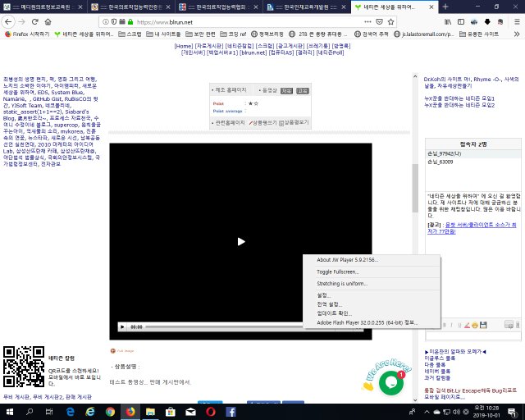
Task: Open the 내 사이트들 bookmarks folder
Action: point(163,34)
